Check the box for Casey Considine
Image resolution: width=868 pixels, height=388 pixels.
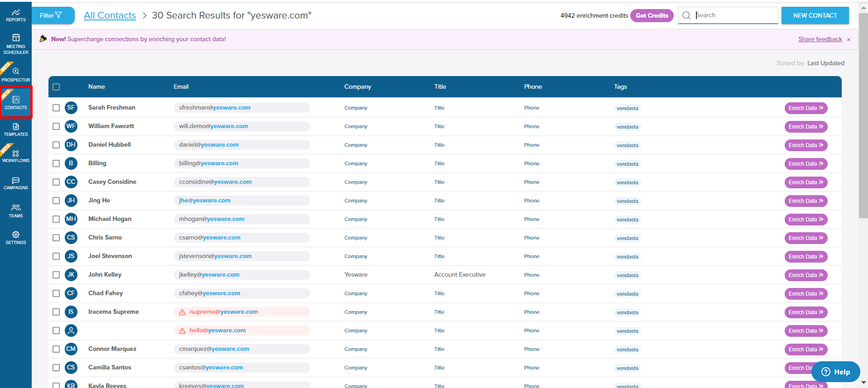(x=56, y=182)
